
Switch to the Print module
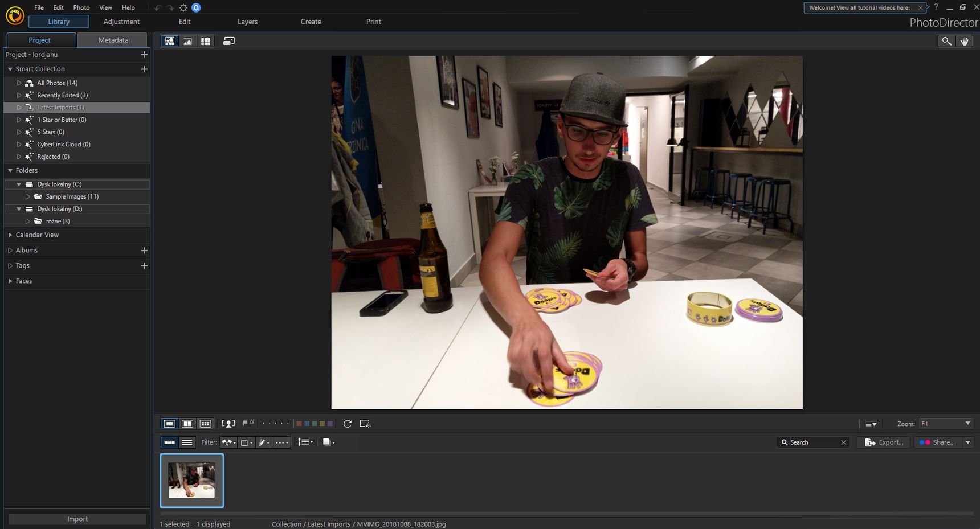(x=374, y=22)
